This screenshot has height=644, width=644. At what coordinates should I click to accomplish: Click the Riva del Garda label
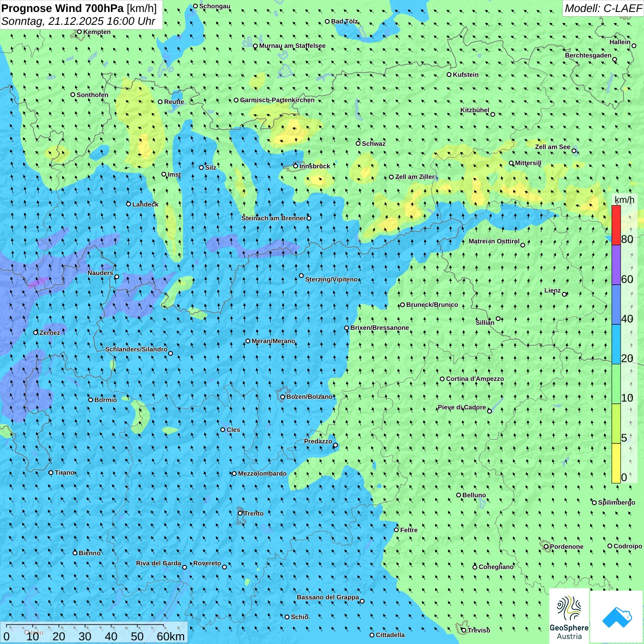coord(159,563)
